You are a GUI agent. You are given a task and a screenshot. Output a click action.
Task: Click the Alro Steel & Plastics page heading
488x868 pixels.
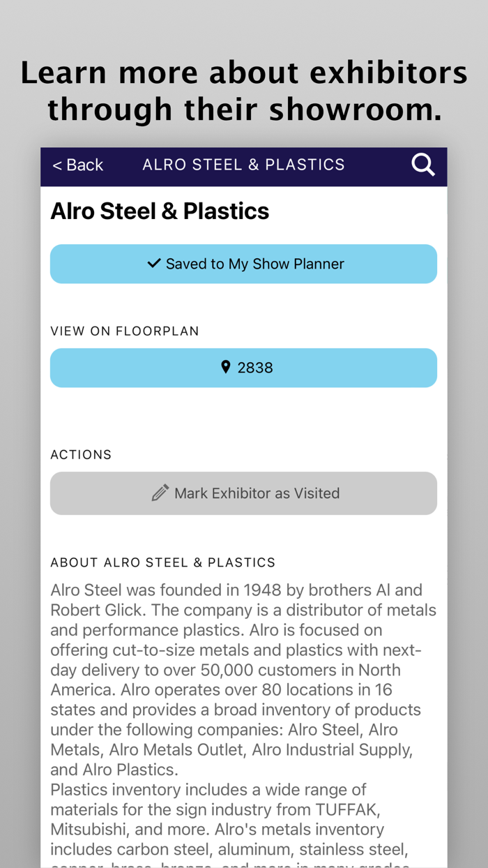(160, 211)
